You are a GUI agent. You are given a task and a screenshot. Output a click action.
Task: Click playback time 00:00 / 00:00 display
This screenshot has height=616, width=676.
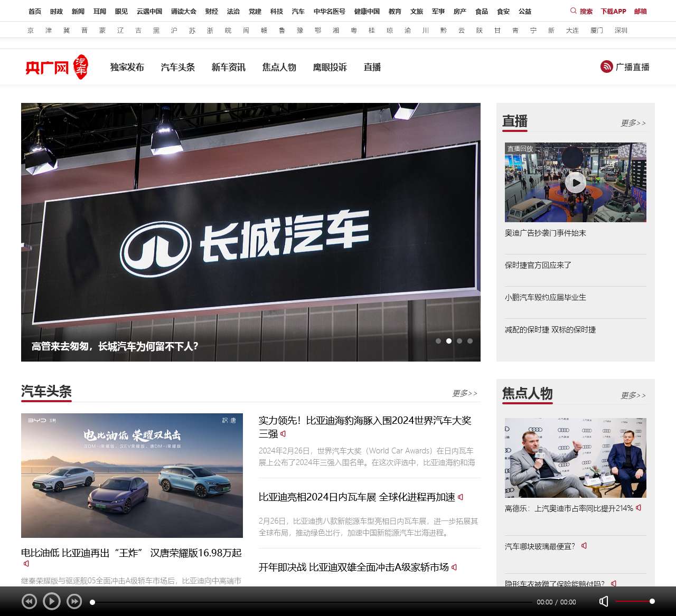tap(557, 602)
